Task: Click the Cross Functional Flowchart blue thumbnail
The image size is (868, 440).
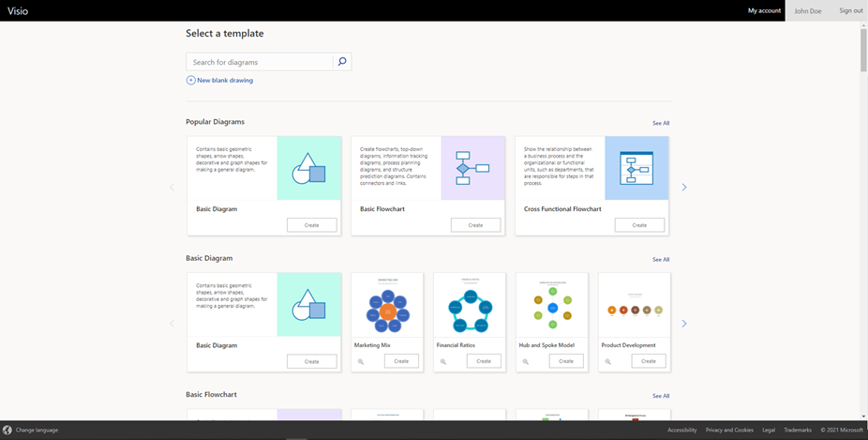Action: (636, 168)
